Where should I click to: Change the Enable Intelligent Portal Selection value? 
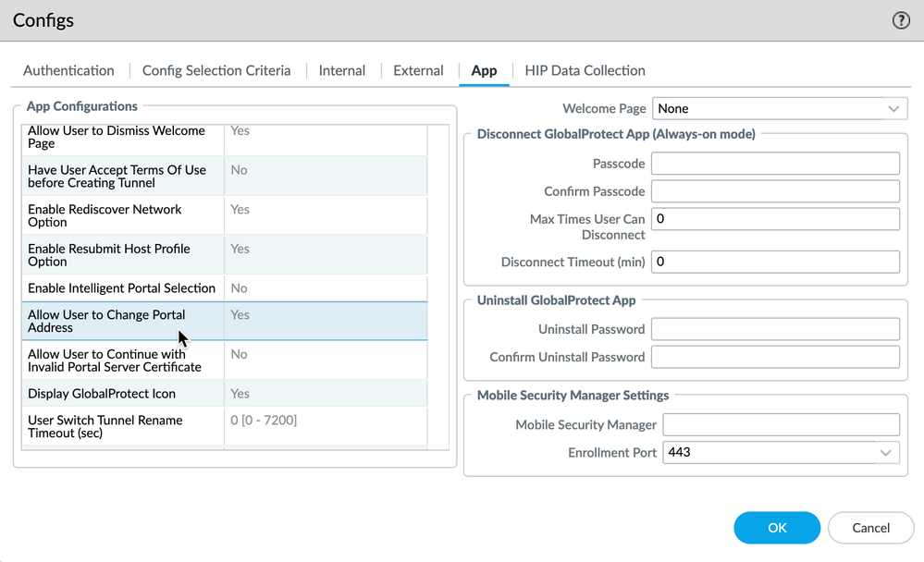coord(324,288)
